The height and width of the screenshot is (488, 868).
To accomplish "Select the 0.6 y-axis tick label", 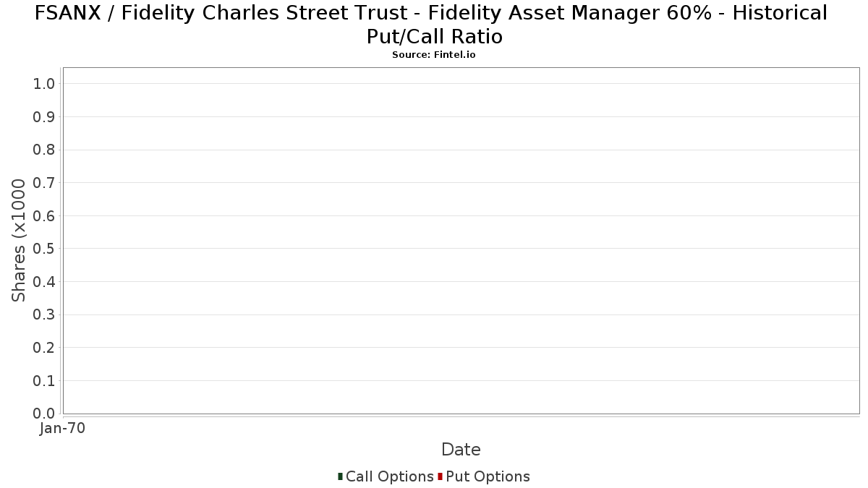I will [44, 216].
